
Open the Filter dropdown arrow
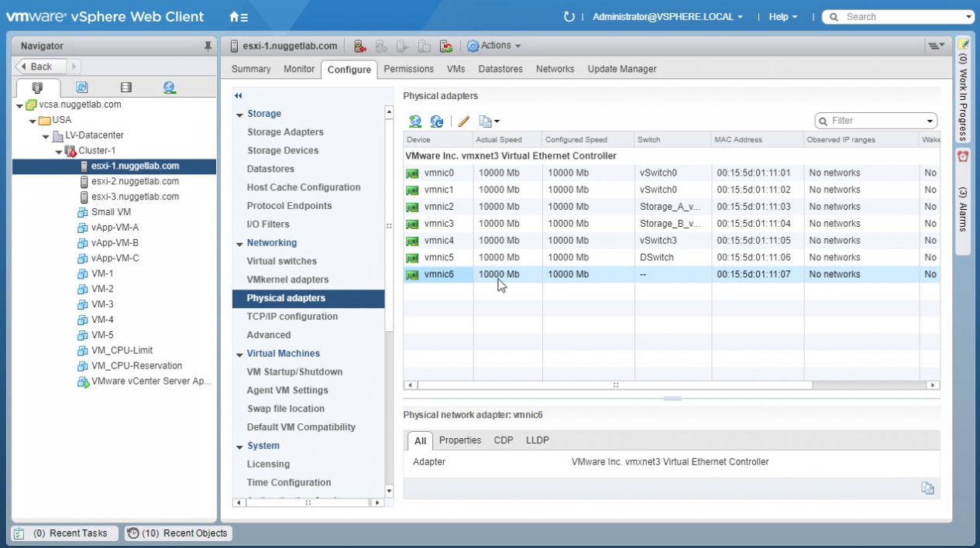tap(930, 121)
